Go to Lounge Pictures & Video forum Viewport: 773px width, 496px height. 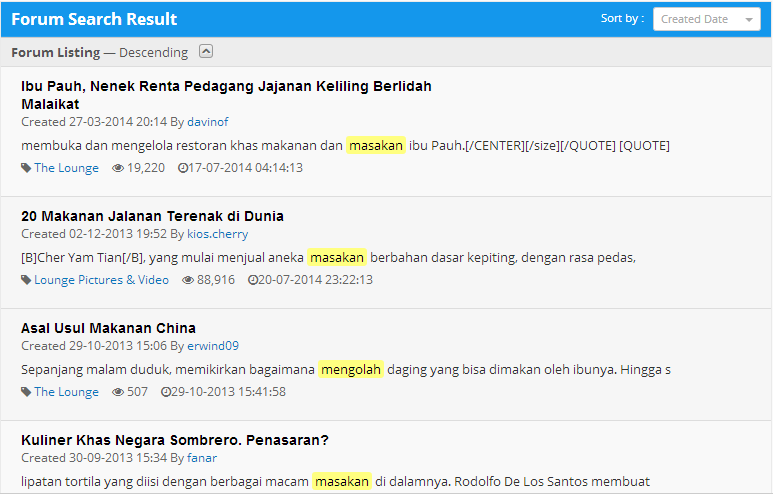point(101,280)
